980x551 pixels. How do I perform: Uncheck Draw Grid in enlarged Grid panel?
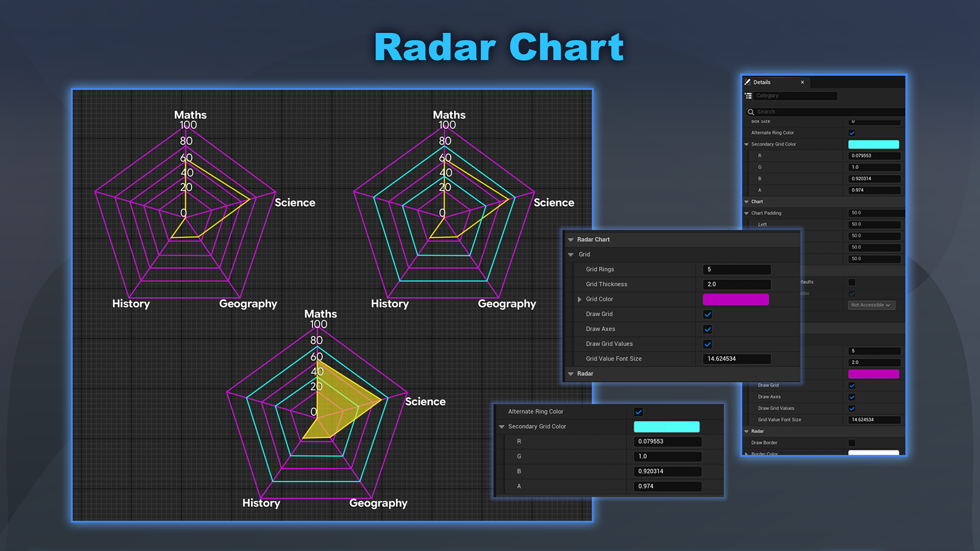[x=707, y=314]
